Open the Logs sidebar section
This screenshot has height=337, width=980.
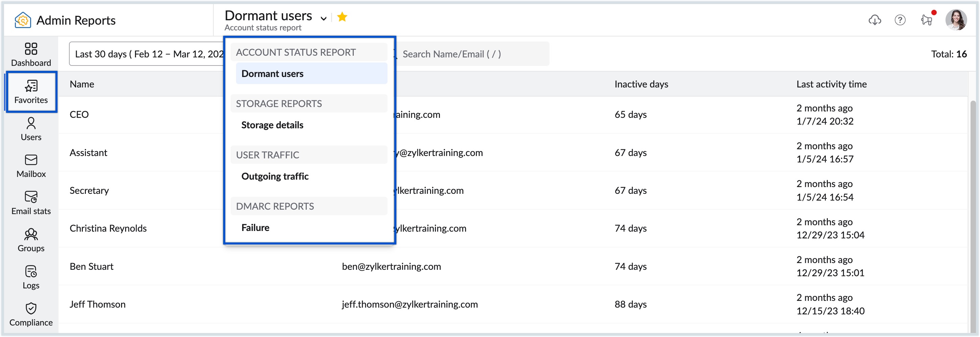[31, 277]
